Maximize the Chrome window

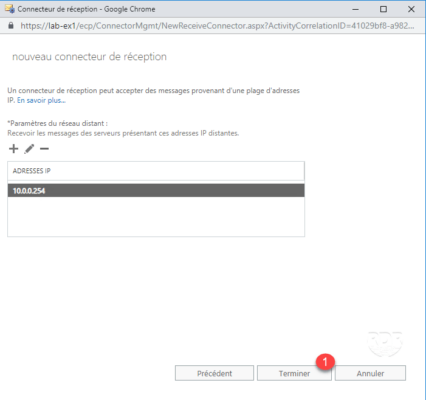tap(383, 9)
